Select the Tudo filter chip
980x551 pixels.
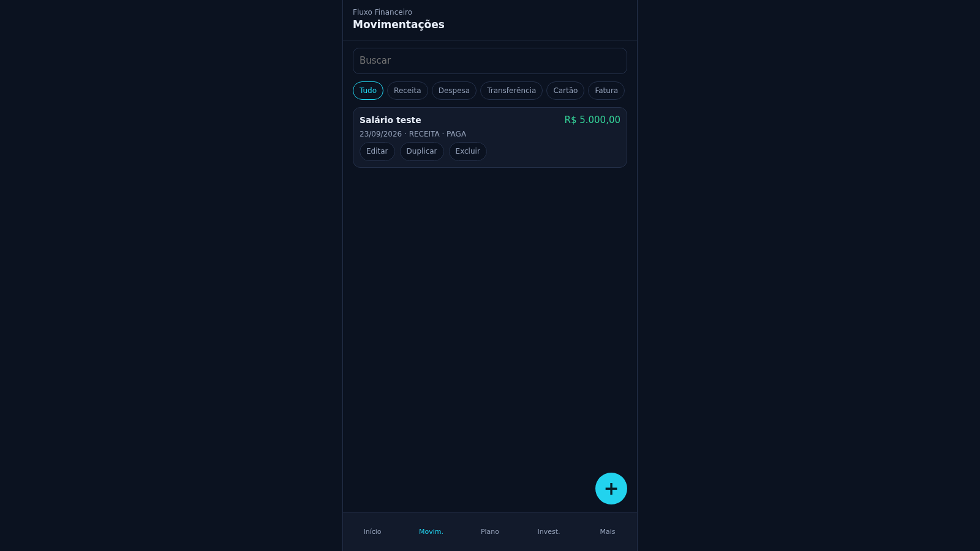point(368,91)
